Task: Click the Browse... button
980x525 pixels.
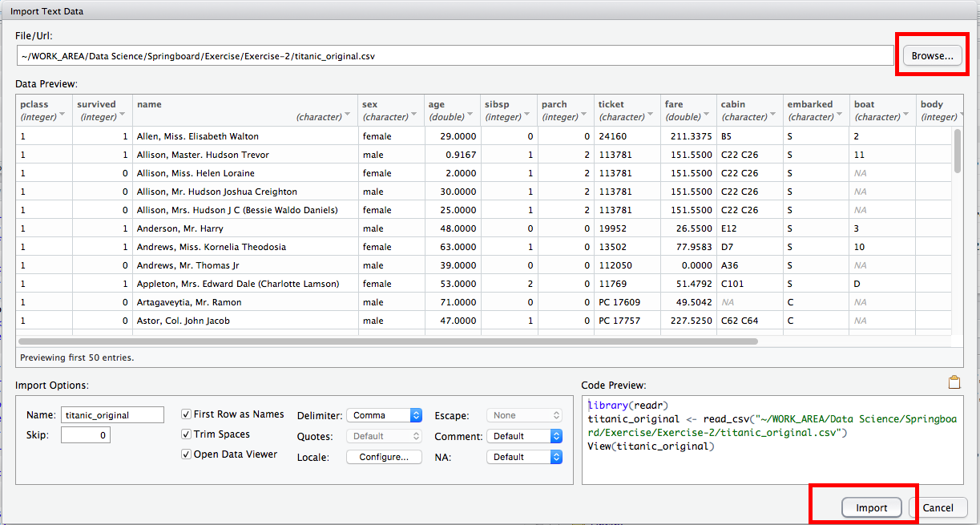Action: 932,56
